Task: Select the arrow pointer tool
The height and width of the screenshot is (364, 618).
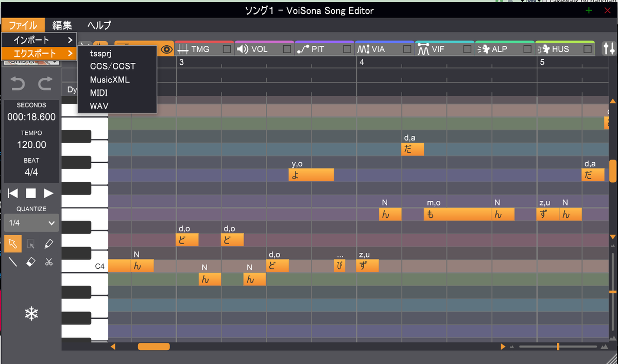Action: [13, 244]
